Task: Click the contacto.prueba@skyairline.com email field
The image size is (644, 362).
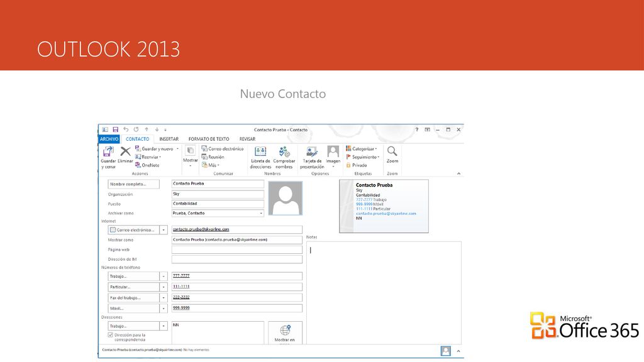Action: click(x=237, y=229)
